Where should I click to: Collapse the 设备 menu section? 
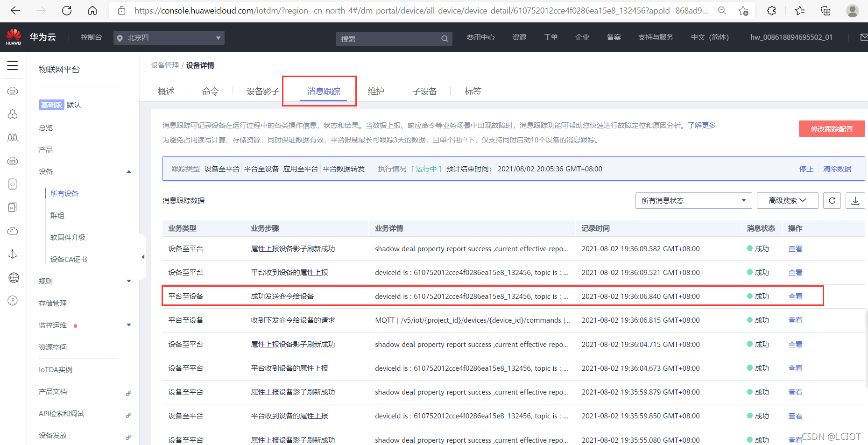(129, 172)
